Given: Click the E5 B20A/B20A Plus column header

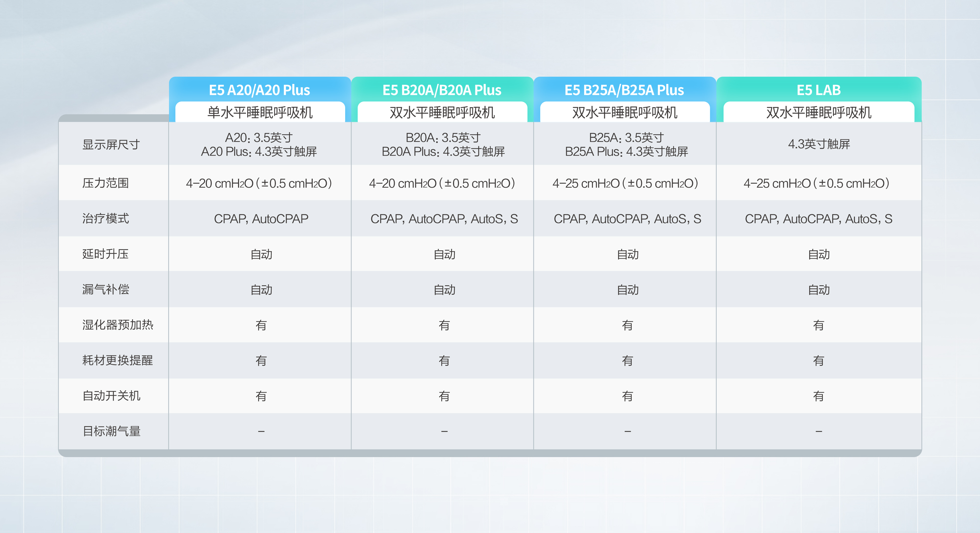Looking at the screenshot, I should 442,90.
